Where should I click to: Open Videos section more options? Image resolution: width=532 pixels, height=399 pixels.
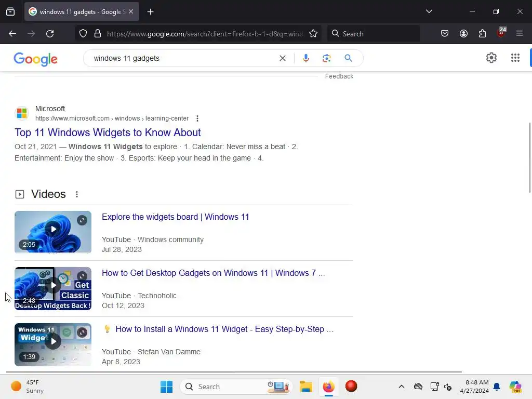(x=77, y=194)
